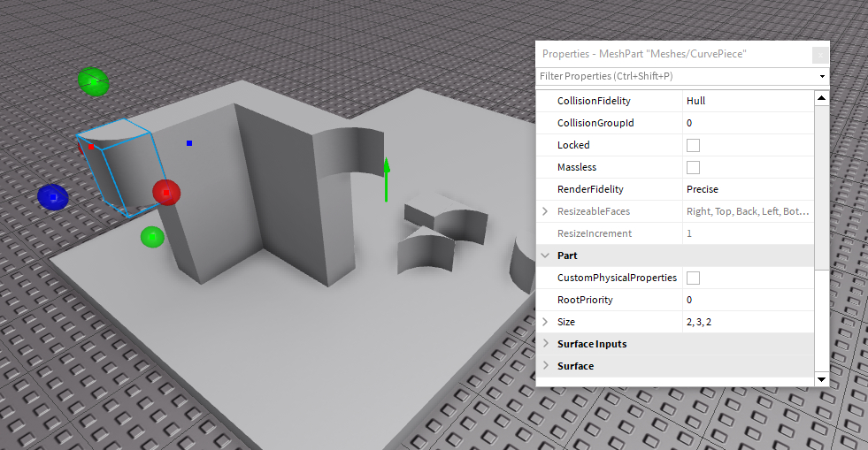Click the CollisionGroupId value field
Screen dimensions: 868x450
pos(748,123)
